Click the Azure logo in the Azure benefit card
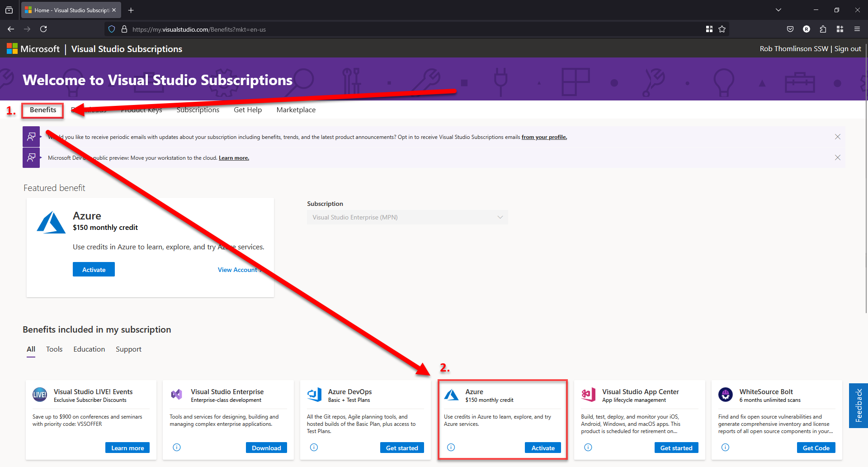The image size is (868, 467). (451, 395)
